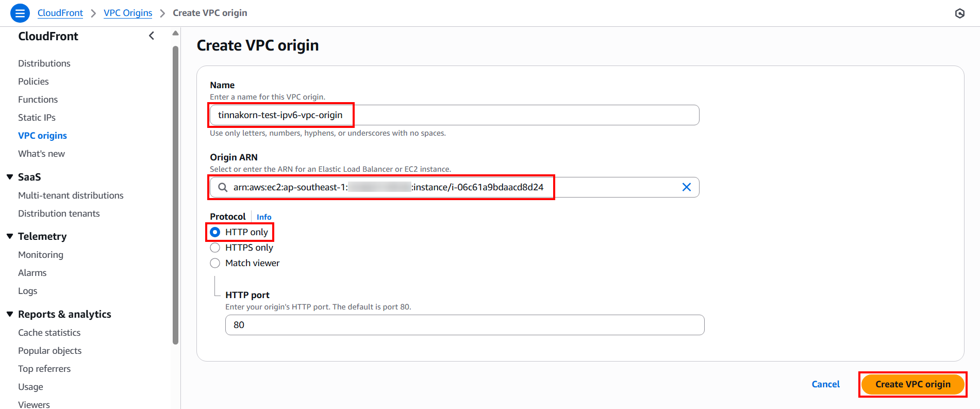The image size is (980, 409).
Task: Open Monitoring under Telemetry
Action: (41, 255)
